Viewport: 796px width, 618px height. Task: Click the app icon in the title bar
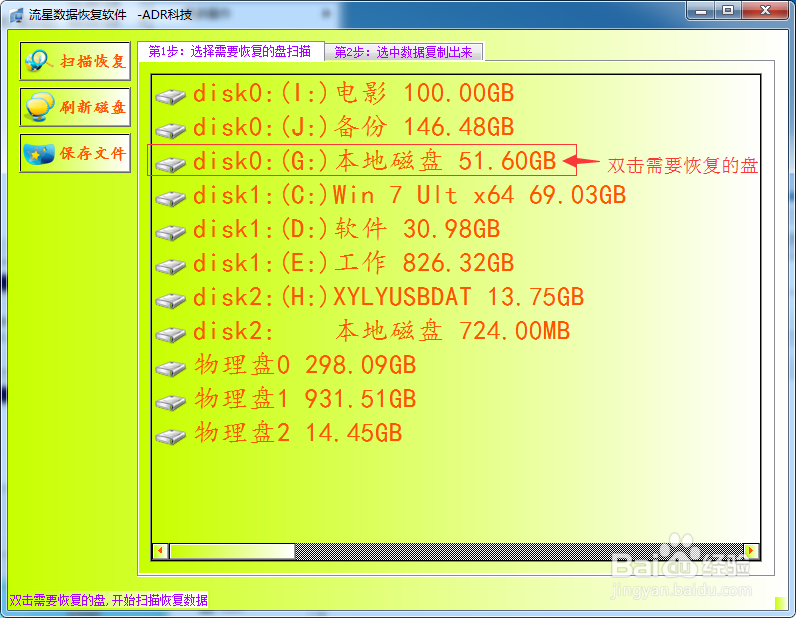click(x=16, y=15)
